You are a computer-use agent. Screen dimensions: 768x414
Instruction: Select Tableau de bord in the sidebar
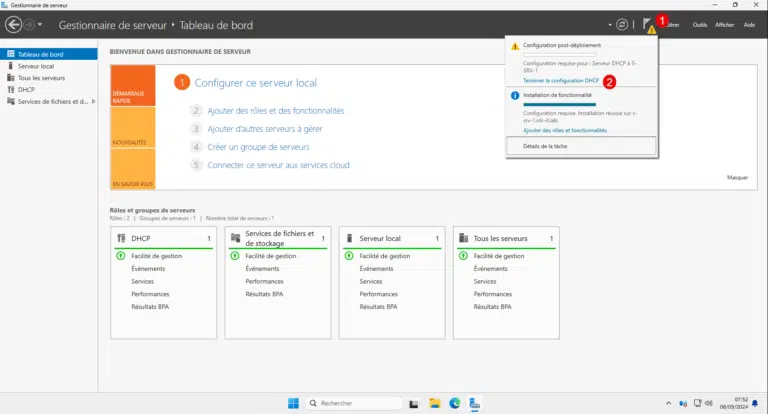pyautogui.click(x=49, y=54)
